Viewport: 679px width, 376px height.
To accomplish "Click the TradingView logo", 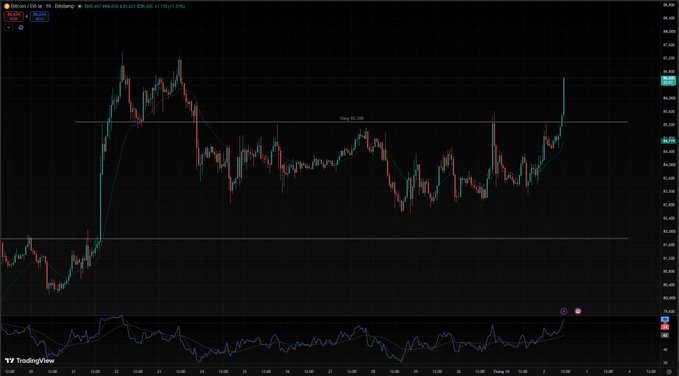I will click(x=29, y=360).
